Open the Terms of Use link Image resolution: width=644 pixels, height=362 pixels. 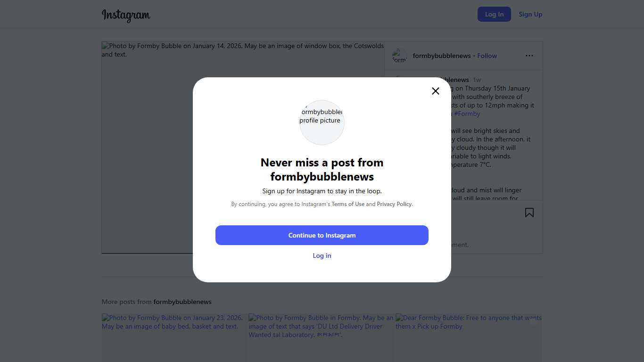pyautogui.click(x=348, y=204)
